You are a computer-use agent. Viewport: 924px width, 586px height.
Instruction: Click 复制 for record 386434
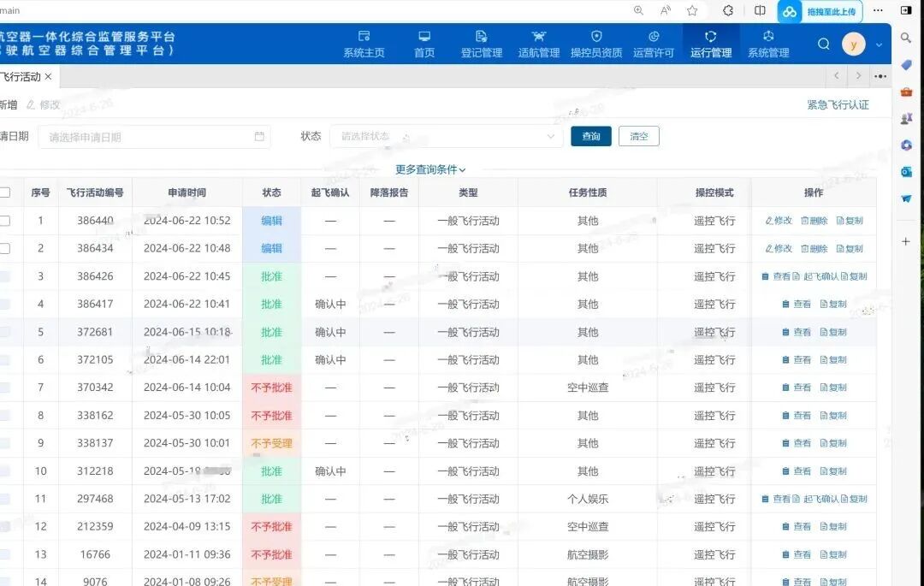pos(850,249)
